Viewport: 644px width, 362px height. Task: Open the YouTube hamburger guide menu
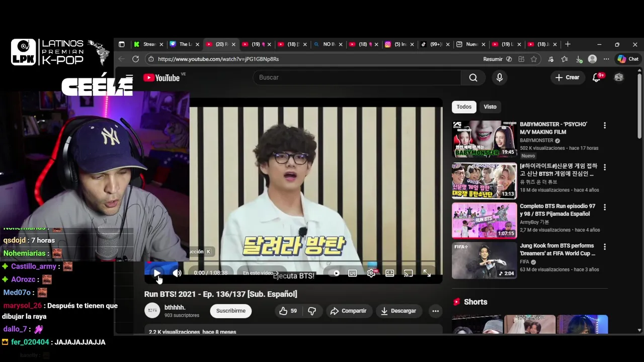pyautogui.click(x=129, y=77)
